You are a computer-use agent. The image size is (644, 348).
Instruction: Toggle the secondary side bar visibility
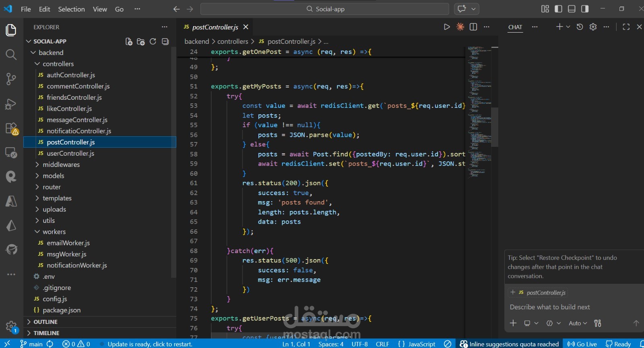click(x=585, y=9)
